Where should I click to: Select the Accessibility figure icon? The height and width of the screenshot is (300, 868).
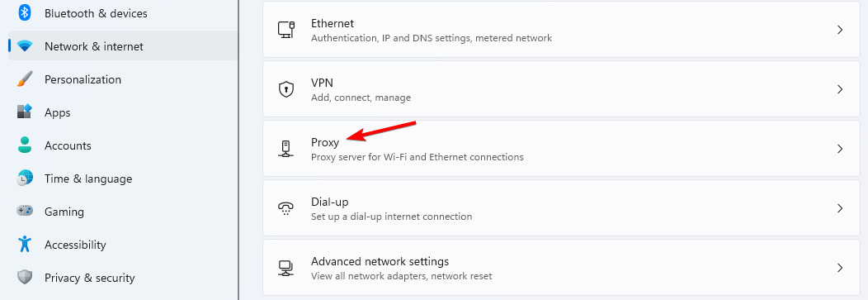(25, 244)
